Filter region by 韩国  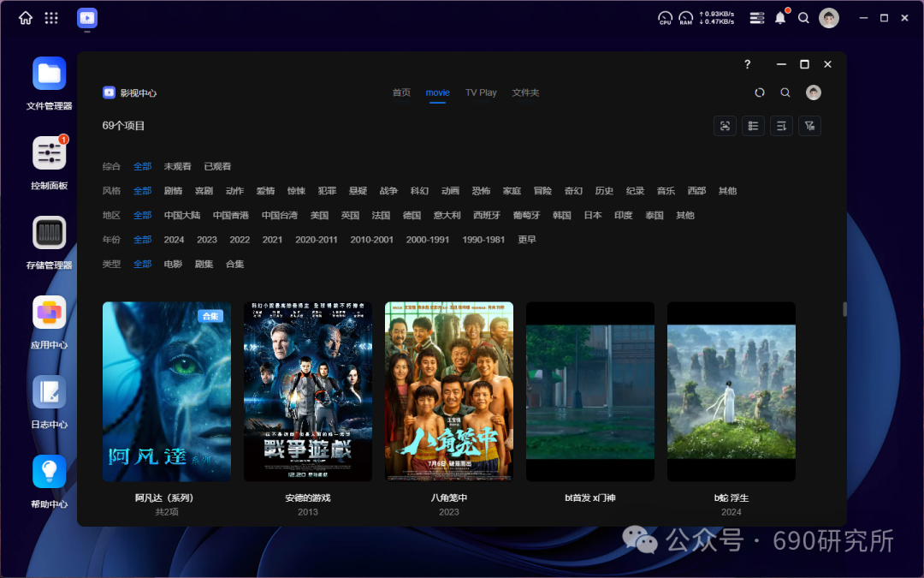pos(562,215)
